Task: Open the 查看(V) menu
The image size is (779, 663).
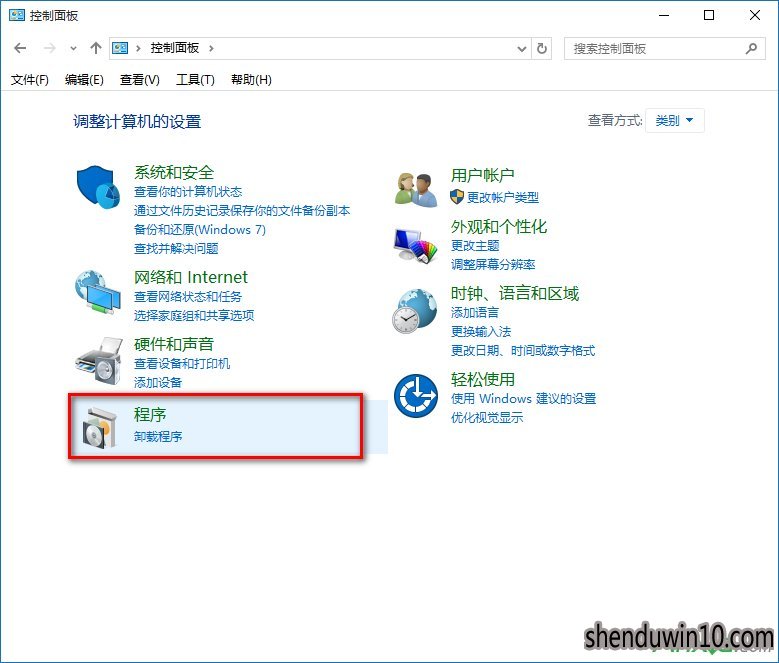Action: tap(140, 79)
